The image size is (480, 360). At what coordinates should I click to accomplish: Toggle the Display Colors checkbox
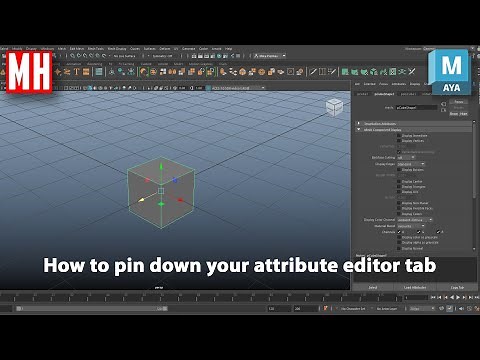[399, 214]
